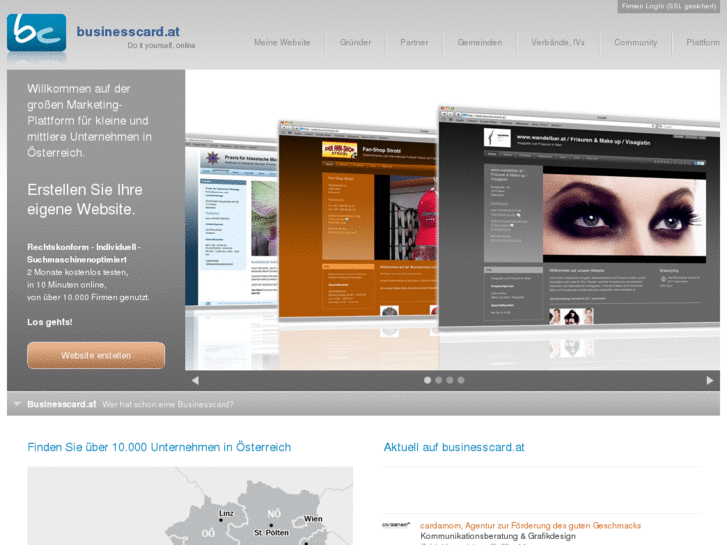Click the cardamom logo thumbnail
This screenshot has height=545, width=727.
tap(396, 525)
